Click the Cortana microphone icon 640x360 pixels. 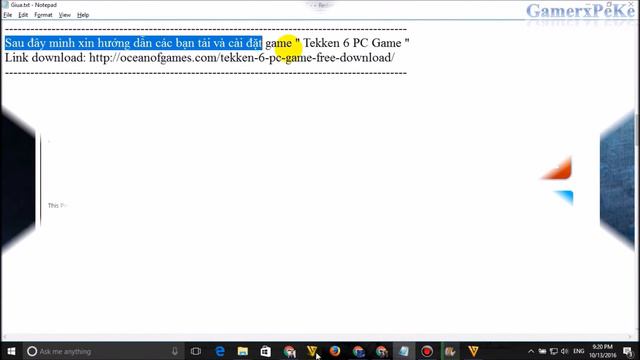point(175,351)
